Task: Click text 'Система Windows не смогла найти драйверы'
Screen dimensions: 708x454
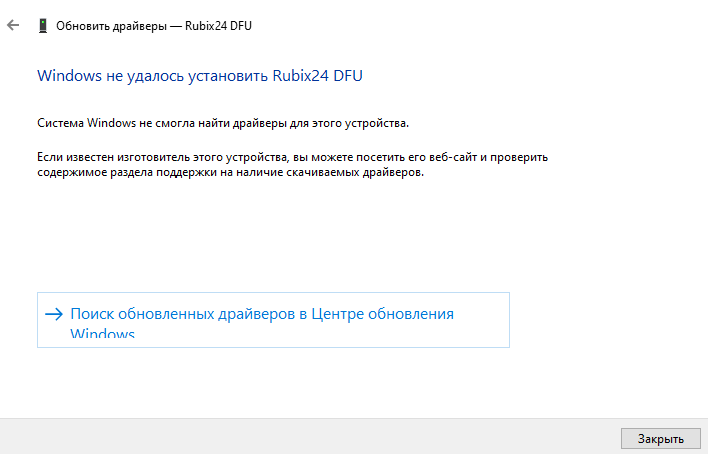Action: pos(162,123)
